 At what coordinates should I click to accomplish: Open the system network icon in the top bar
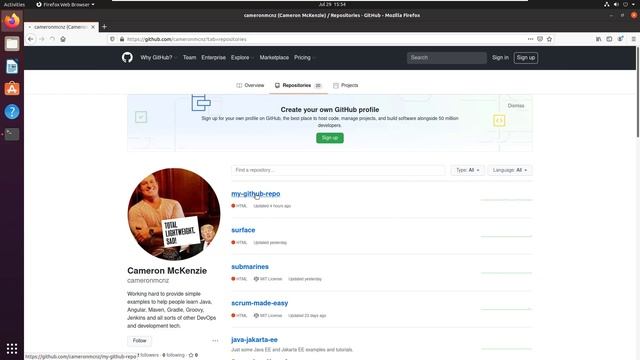coord(607,4)
